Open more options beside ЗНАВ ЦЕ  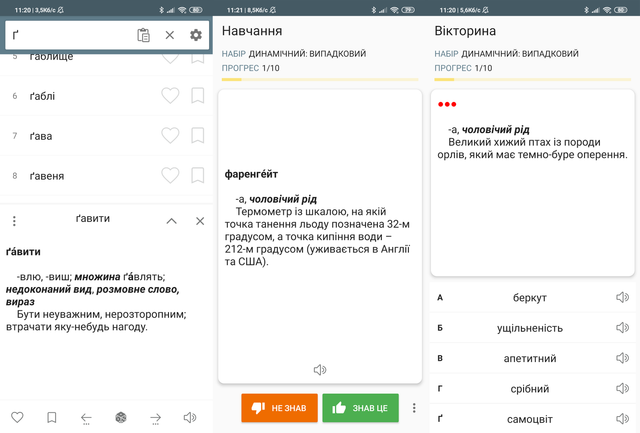[414, 408]
